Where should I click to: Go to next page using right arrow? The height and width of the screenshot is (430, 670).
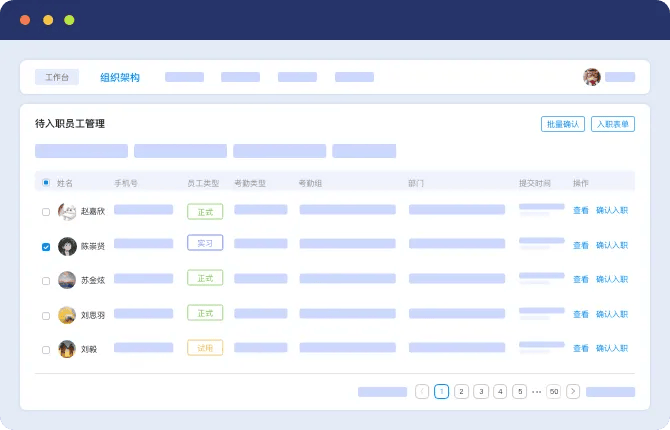click(573, 391)
